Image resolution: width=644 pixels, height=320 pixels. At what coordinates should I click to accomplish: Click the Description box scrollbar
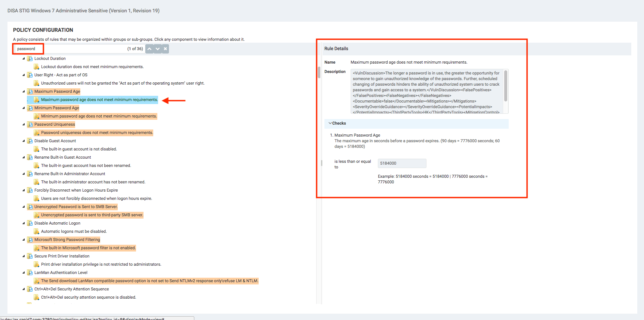pyautogui.click(x=506, y=86)
